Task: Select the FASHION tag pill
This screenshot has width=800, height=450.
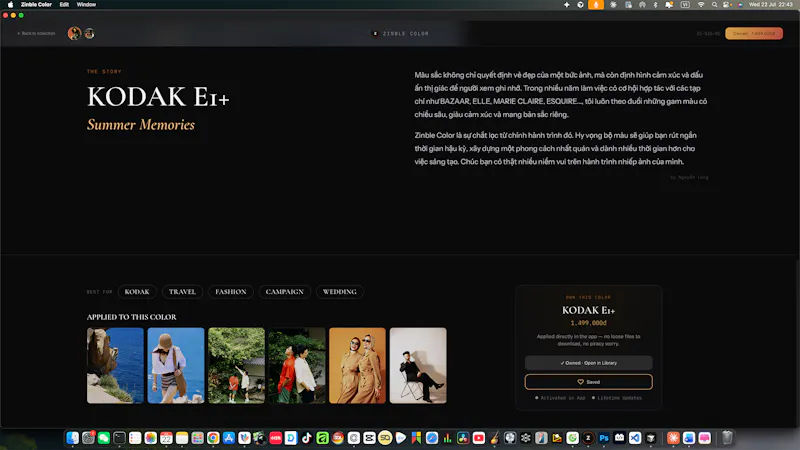Action: click(x=231, y=292)
